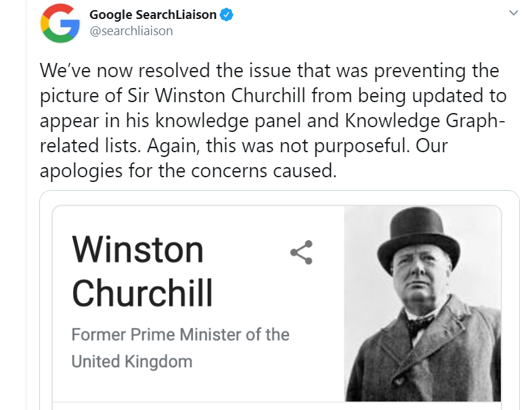This screenshot has width=532, height=410.
Task: Click the Google logo profile avatar
Action: (x=60, y=22)
